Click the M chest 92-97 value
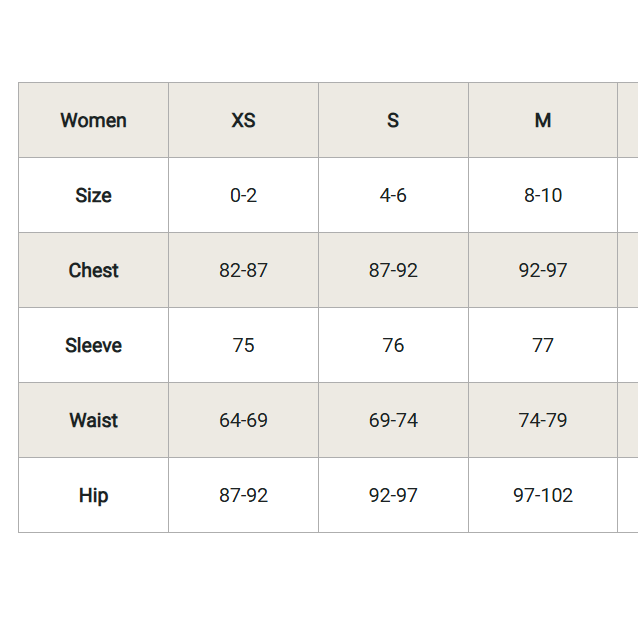The width and height of the screenshot is (638, 638). point(543,270)
